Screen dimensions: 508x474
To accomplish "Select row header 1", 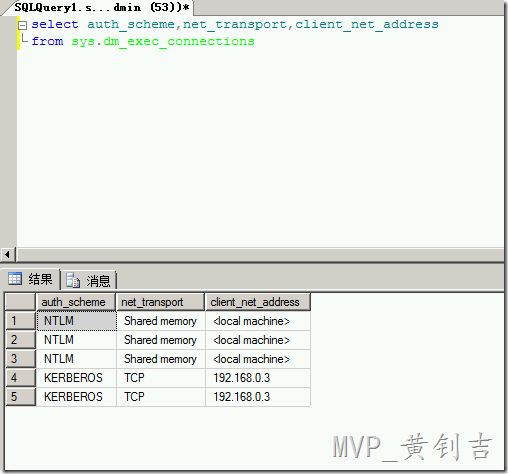I will click(x=21, y=321).
